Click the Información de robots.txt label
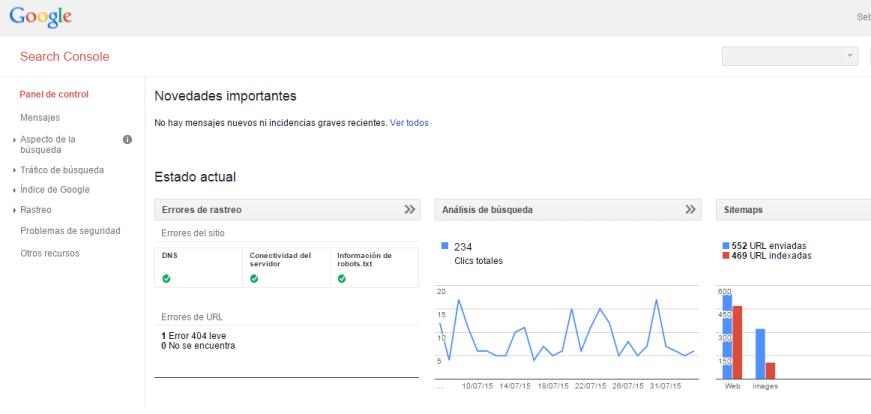871x414 pixels. tap(364, 260)
